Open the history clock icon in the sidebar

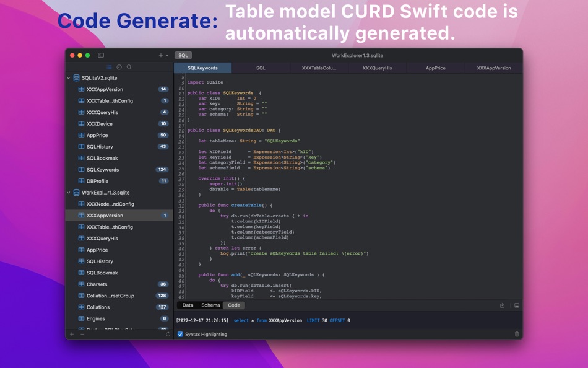click(x=119, y=67)
